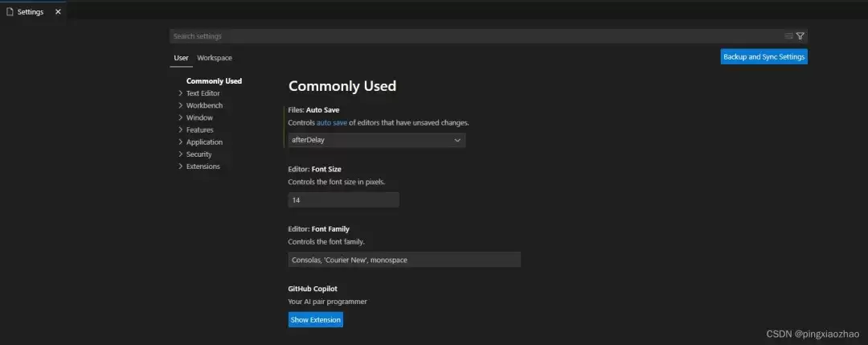Viewport: 868px width, 345px height.
Task: Expand the Features tree chevron
Action: pyautogui.click(x=180, y=129)
